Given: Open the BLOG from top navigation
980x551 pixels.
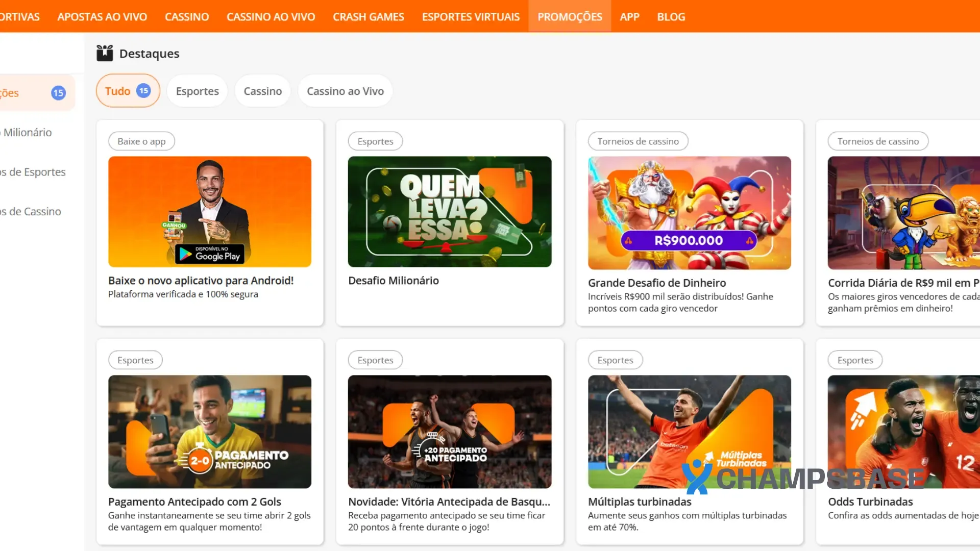Looking at the screenshot, I should click(x=671, y=16).
